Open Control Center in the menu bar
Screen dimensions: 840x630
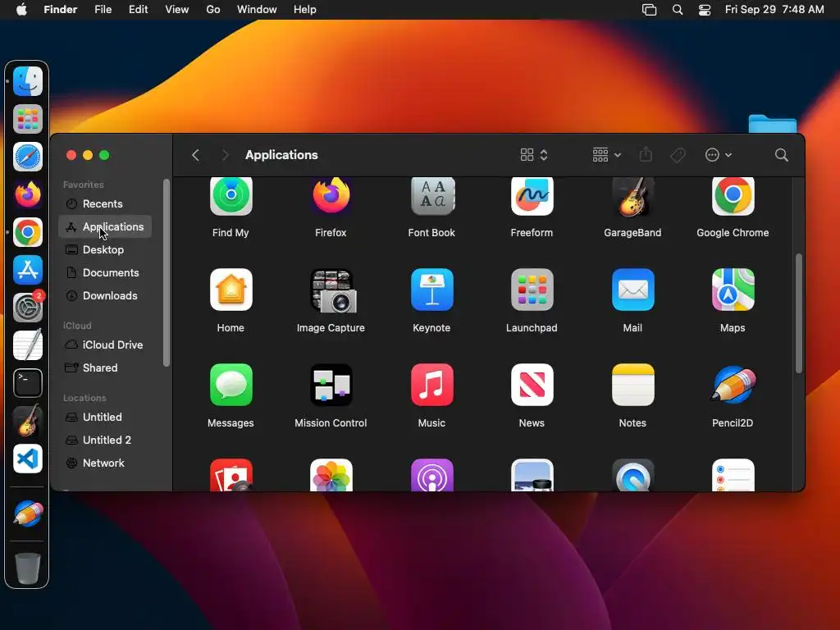click(705, 10)
